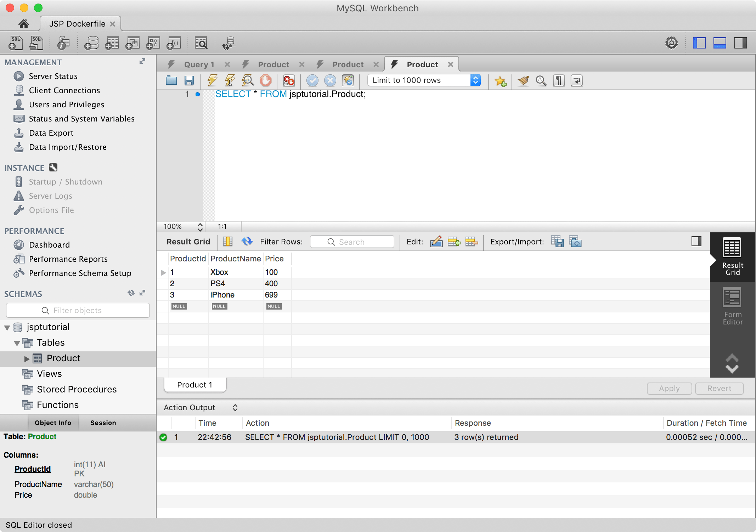Execute the query with lightning icon

[212, 80]
